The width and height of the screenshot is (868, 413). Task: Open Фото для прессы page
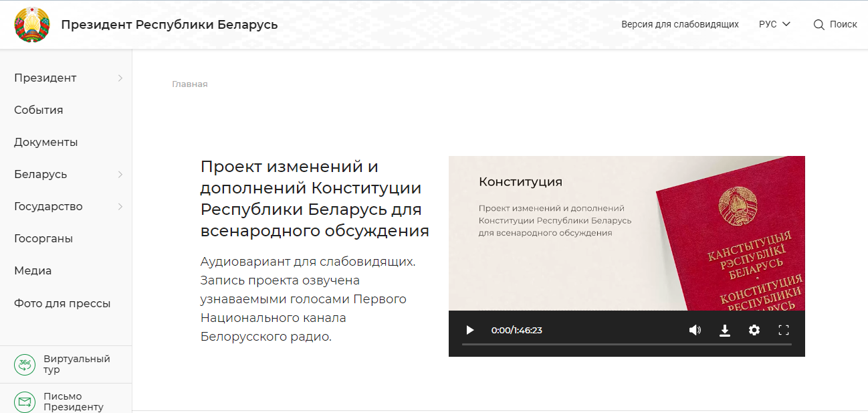point(62,303)
